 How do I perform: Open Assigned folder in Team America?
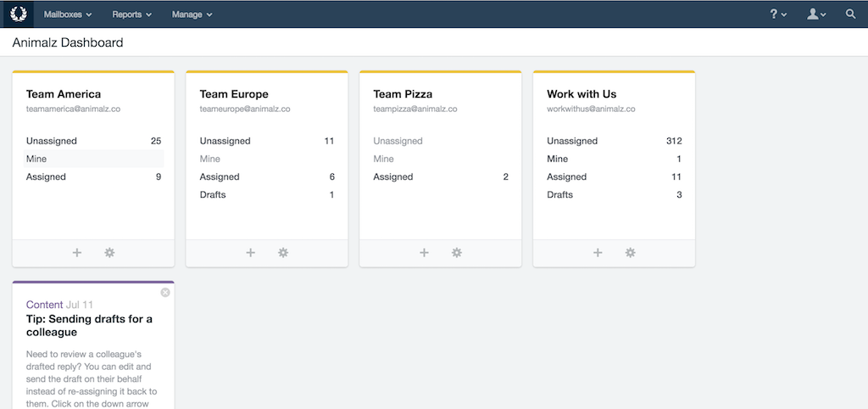tap(93, 176)
